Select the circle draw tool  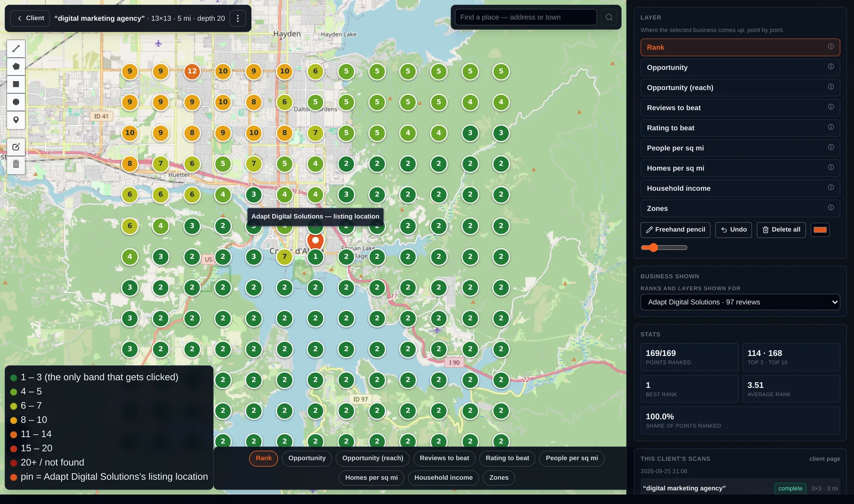click(16, 102)
